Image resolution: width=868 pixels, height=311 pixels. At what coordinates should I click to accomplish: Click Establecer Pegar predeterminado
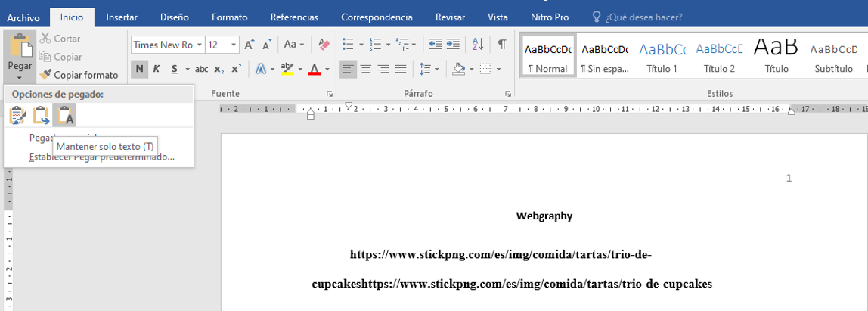pyautogui.click(x=101, y=157)
